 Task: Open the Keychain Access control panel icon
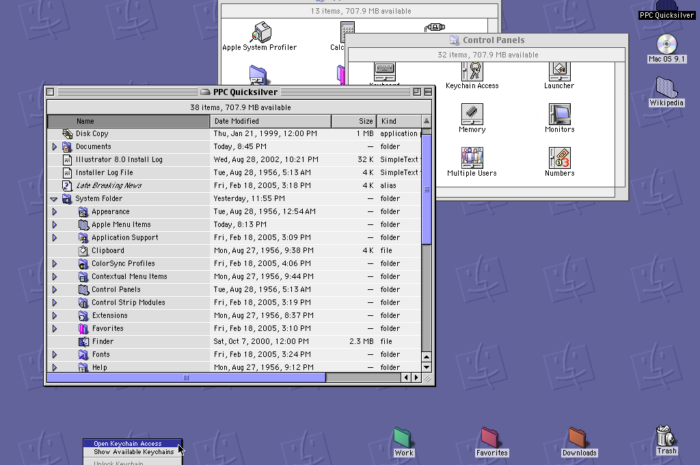tap(472, 71)
